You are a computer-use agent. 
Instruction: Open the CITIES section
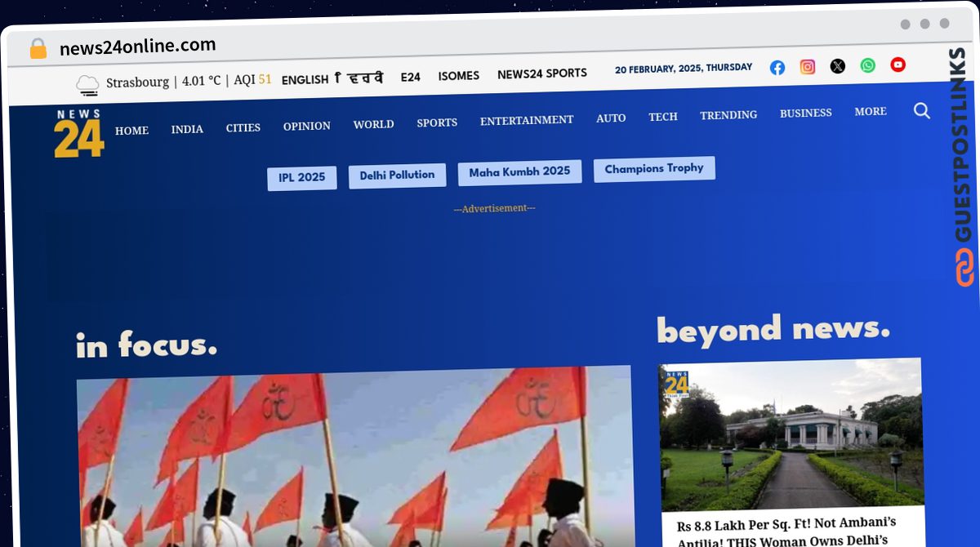(x=243, y=127)
